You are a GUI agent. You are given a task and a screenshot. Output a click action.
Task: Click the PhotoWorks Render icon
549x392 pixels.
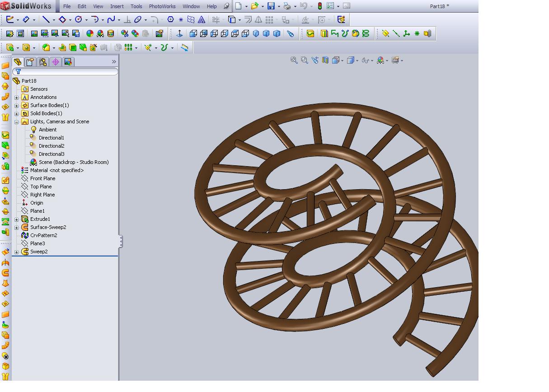(34, 33)
